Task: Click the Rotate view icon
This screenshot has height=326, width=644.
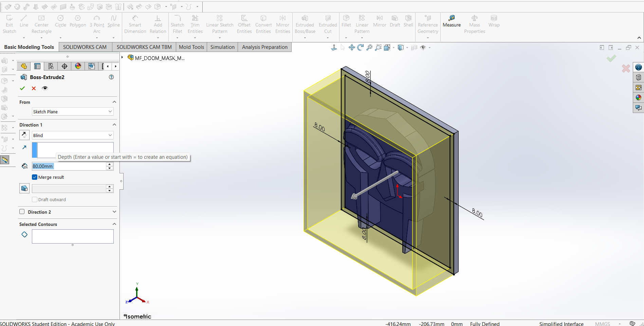Action: tap(361, 47)
